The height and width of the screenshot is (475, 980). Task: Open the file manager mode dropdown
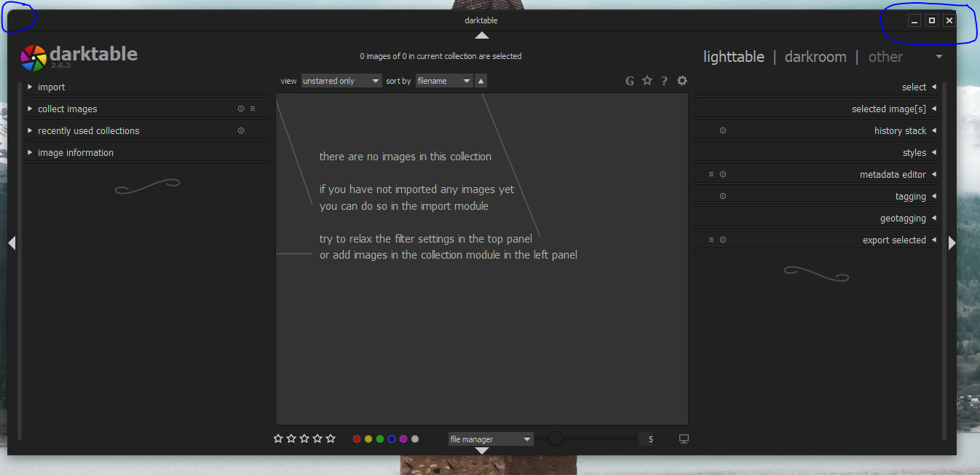click(490, 439)
